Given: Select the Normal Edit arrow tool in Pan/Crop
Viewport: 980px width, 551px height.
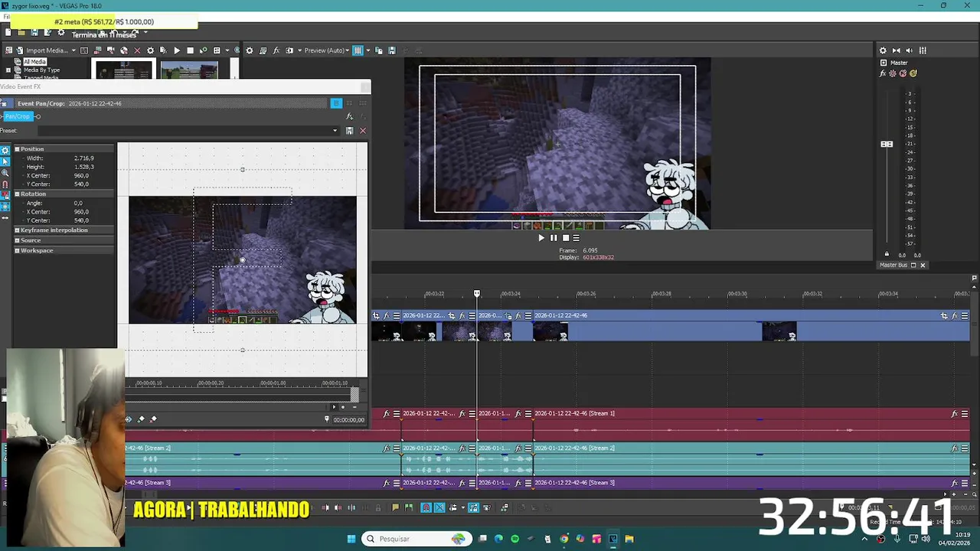Looking at the screenshot, I should pos(5,161).
